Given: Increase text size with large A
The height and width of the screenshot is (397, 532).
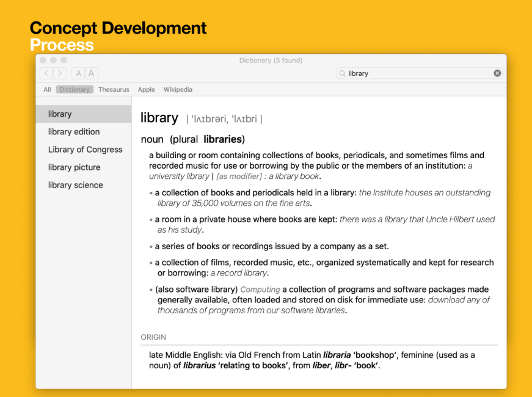Looking at the screenshot, I should [92, 73].
